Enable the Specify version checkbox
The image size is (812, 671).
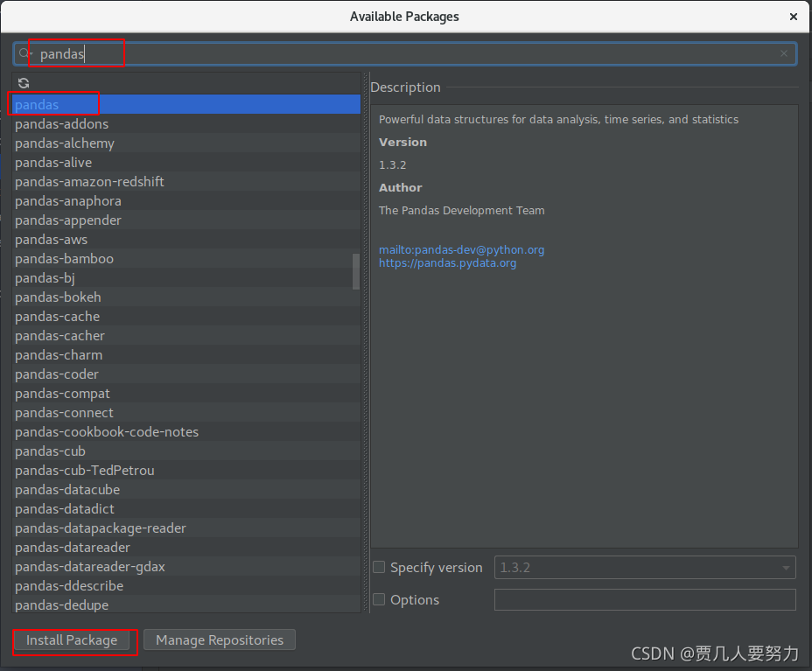pyautogui.click(x=379, y=568)
